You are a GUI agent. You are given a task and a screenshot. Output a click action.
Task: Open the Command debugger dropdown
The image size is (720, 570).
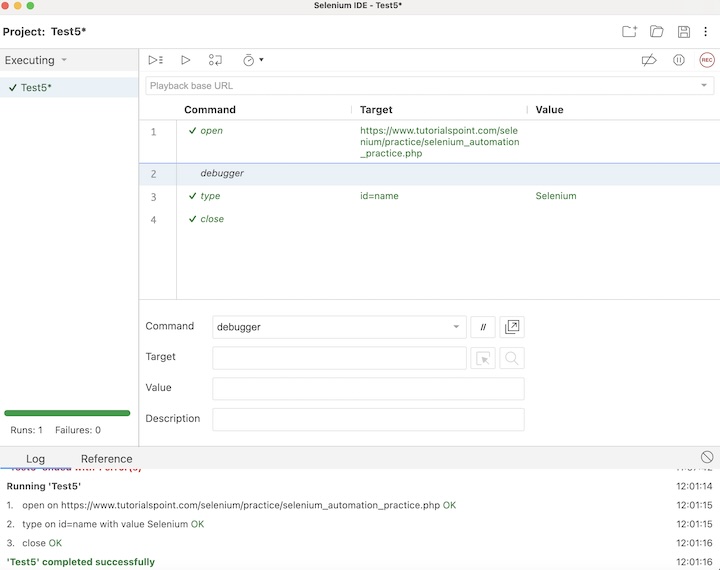click(457, 327)
